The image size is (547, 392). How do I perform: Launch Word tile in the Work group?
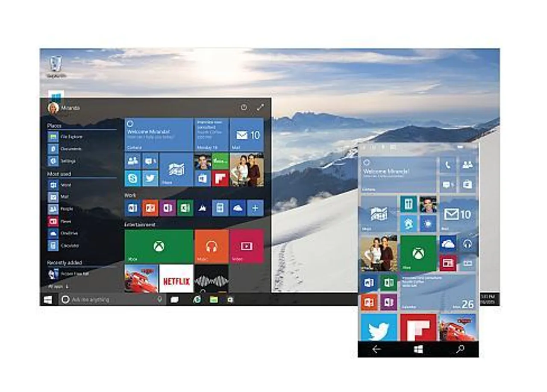(x=132, y=208)
